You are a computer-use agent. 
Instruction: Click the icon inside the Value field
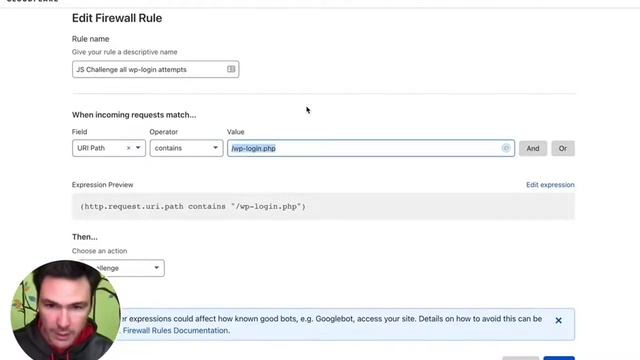click(x=506, y=148)
